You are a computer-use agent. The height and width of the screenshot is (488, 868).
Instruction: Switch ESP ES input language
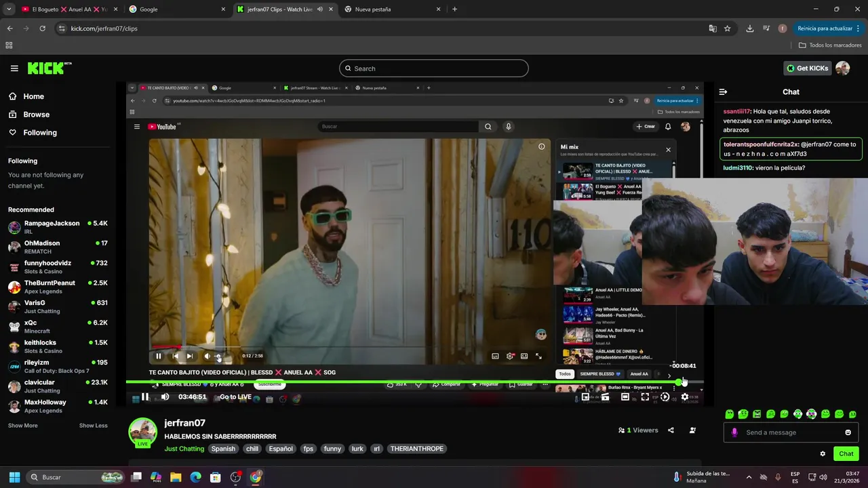795,477
